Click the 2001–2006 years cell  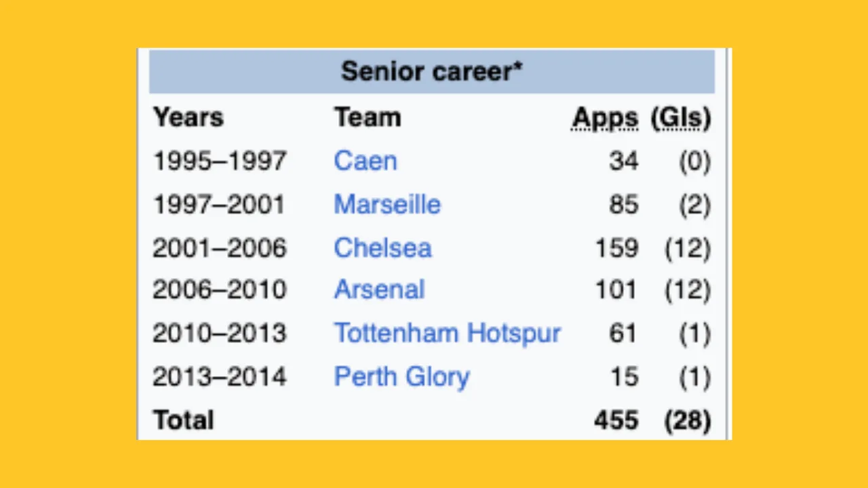[x=219, y=248]
